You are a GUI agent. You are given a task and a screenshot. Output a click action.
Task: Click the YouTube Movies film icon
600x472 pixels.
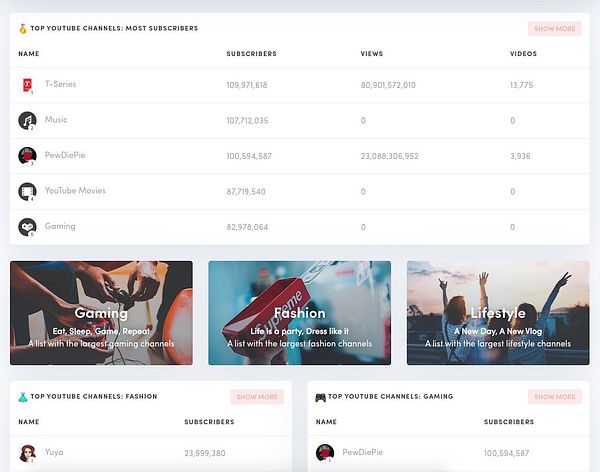(x=27, y=191)
